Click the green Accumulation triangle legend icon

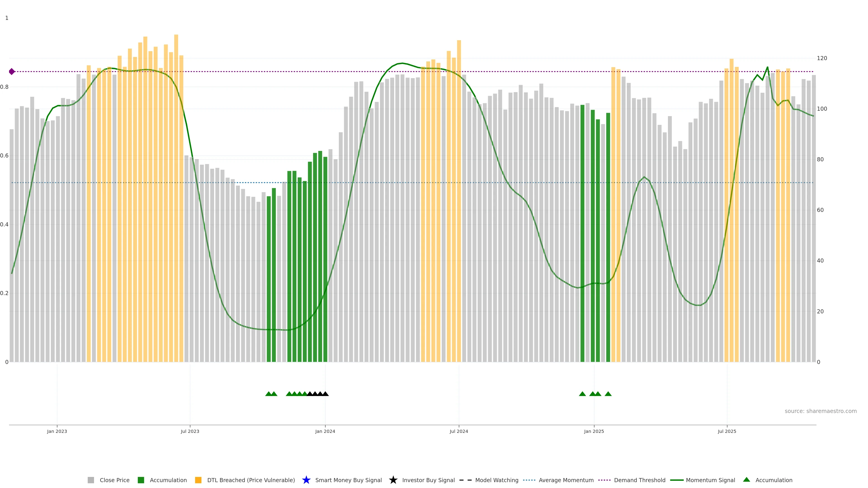point(746,480)
